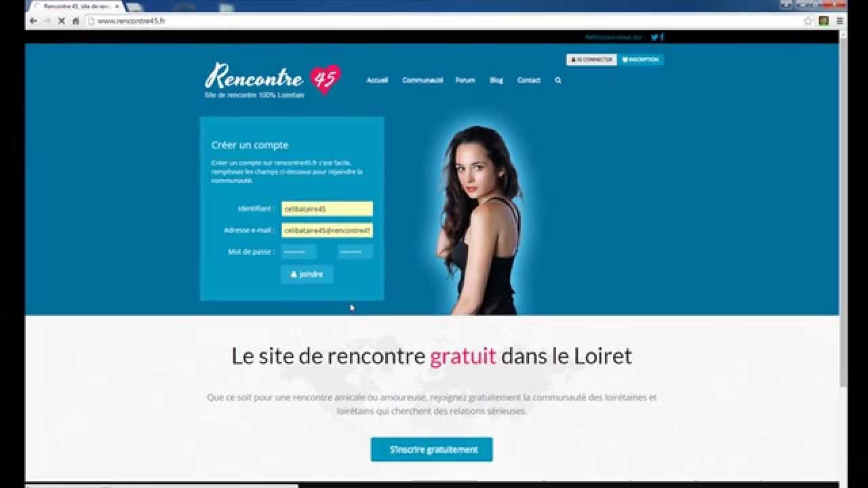Focus the Adresse e-mail field
Screen dimensions: 868x488
tap(327, 230)
